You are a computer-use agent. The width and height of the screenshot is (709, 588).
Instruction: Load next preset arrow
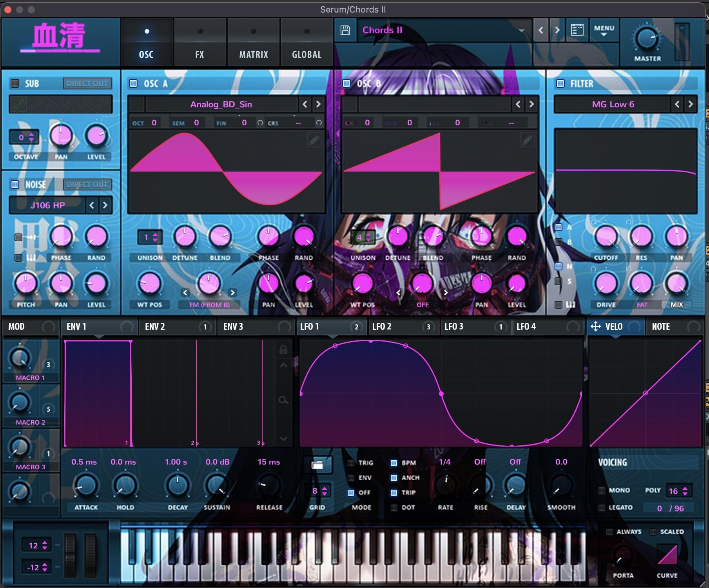pyautogui.click(x=557, y=30)
